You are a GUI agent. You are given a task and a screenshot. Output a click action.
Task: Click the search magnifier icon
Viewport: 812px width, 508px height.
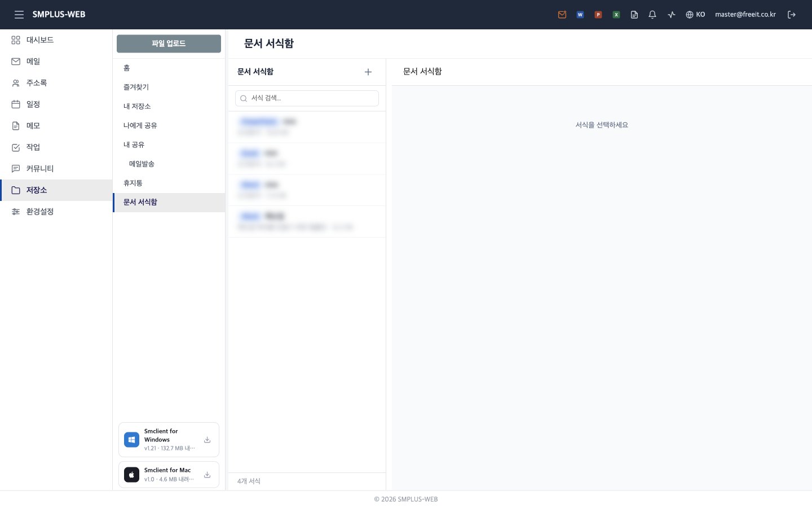point(244,98)
